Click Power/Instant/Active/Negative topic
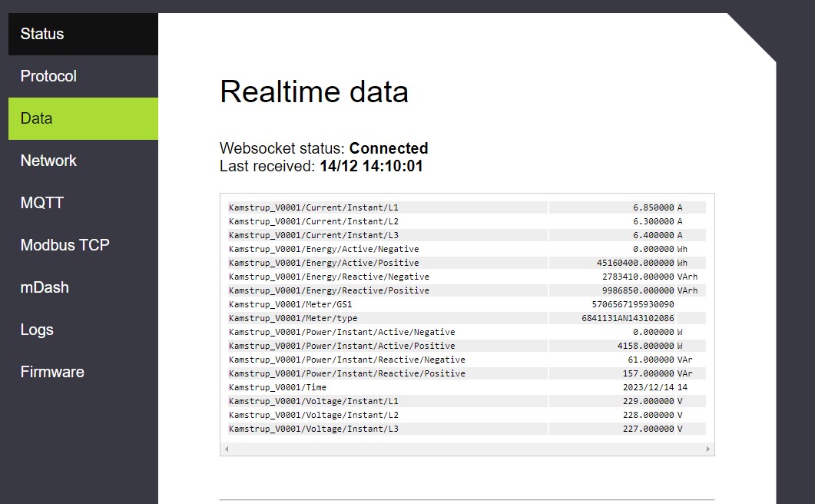The width and height of the screenshot is (815, 504). point(342,332)
